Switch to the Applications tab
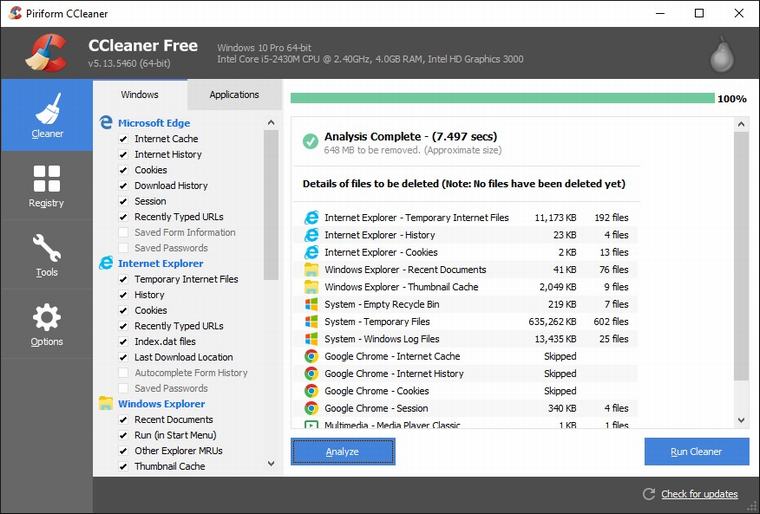The height and width of the screenshot is (514, 760). tap(234, 95)
